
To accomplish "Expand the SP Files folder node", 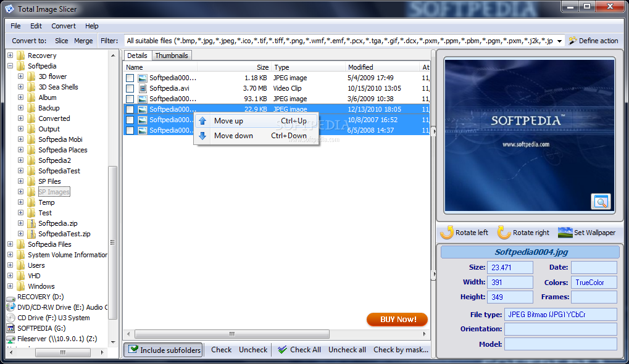I will (x=20, y=181).
